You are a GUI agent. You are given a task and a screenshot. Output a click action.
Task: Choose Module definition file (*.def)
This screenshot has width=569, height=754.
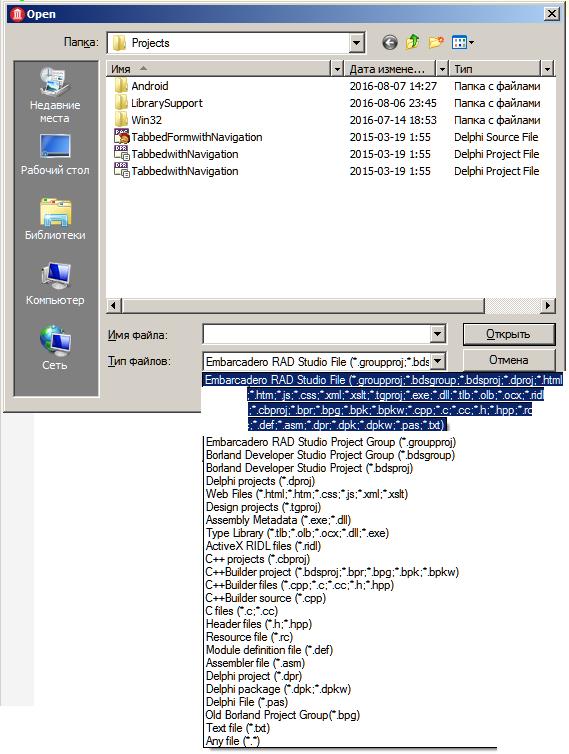(x=269, y=650)
